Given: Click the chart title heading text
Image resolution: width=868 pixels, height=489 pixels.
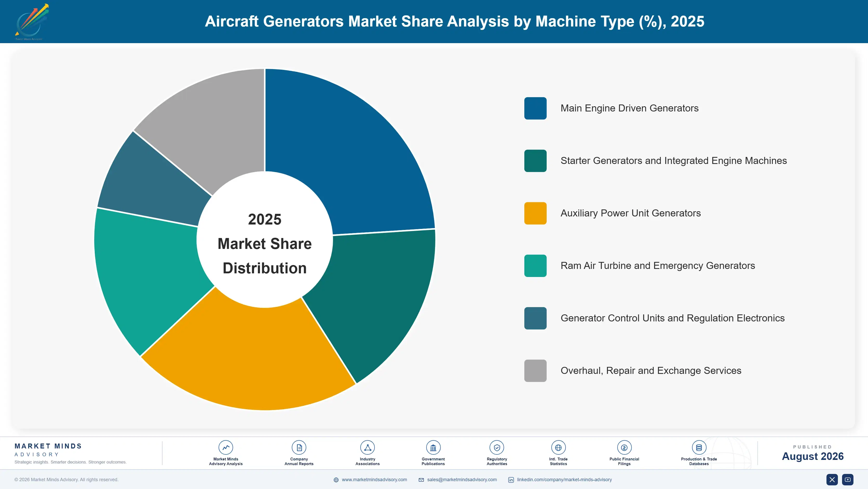Looking at the screenshot, I should [455, 21].
